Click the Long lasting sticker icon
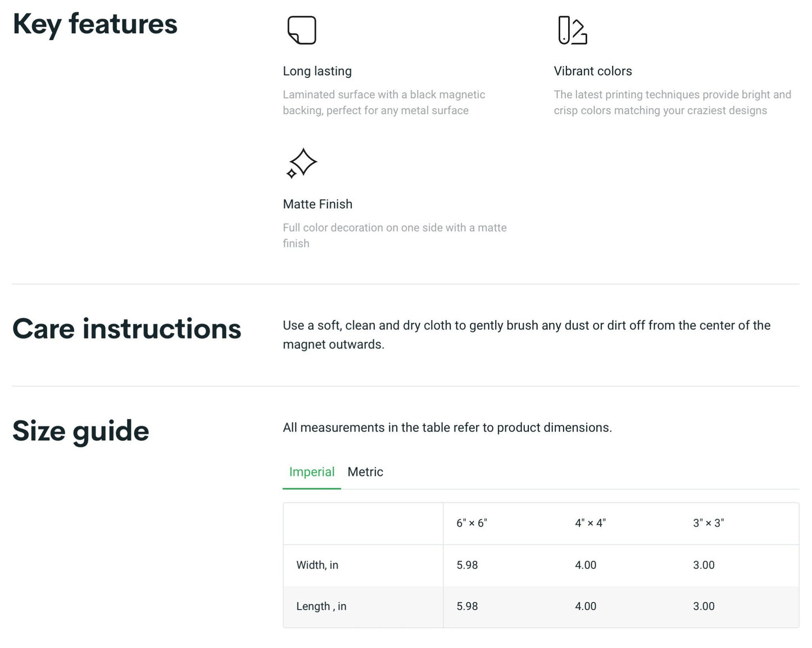 (x=302, y=30)
